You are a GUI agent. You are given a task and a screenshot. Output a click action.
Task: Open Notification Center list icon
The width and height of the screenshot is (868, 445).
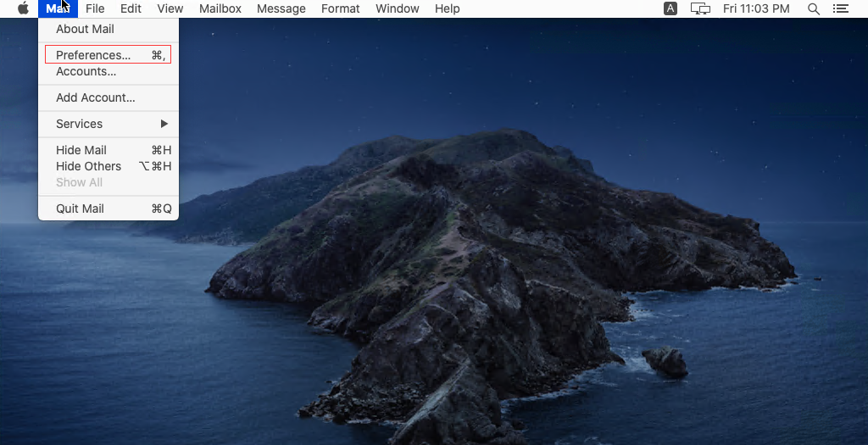coord(840,8)
